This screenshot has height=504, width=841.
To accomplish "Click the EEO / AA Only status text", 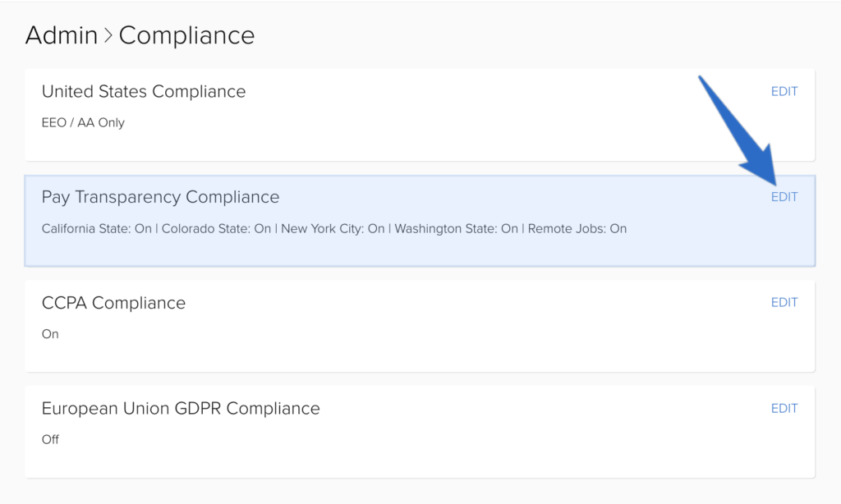I will pyautogui.click(x=83, y=122).
